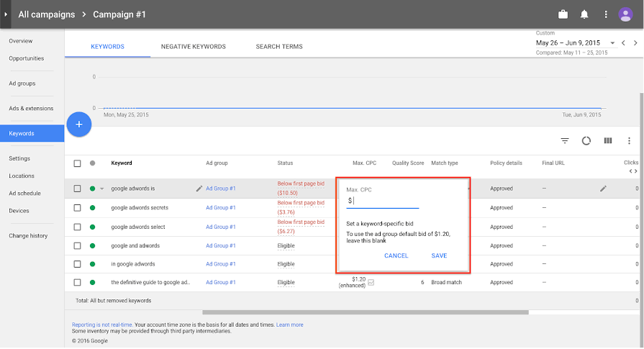Open Ad Group #1 link in first row
This screenshot has width=644, height=349.
point(221,189)
